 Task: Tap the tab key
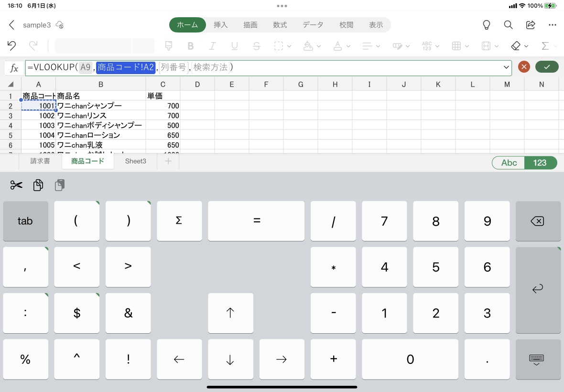click(x=25, y=221)
